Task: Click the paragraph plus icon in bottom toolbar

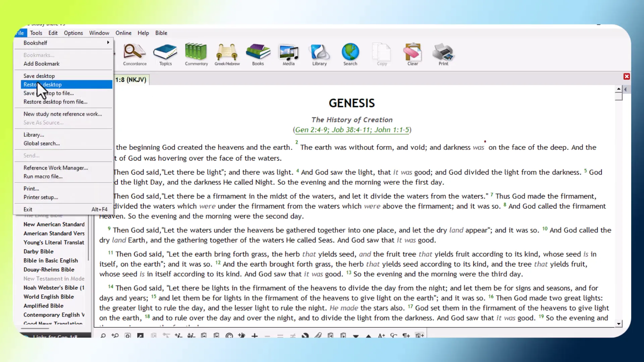Action: point(406,335)
